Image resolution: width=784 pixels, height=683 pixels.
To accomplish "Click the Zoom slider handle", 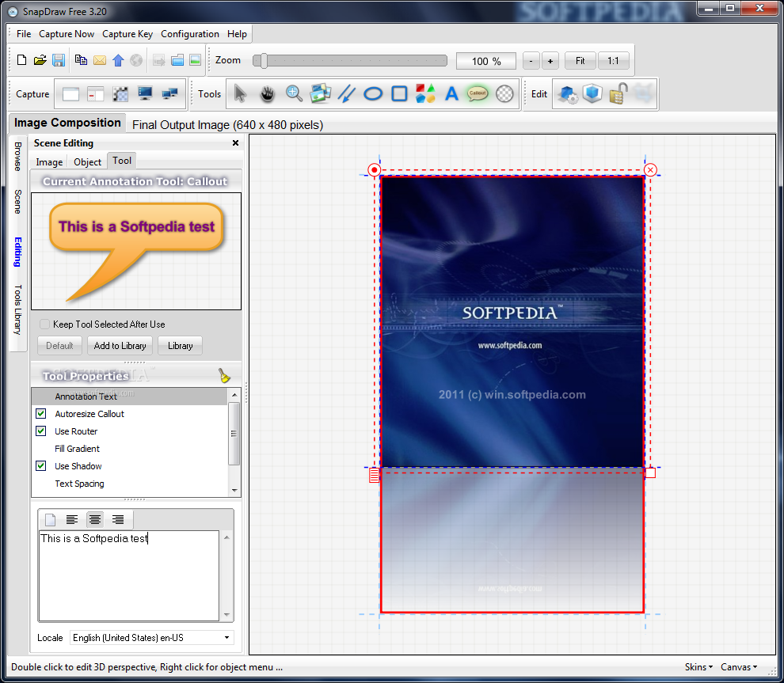I will (x=264, y=61).
